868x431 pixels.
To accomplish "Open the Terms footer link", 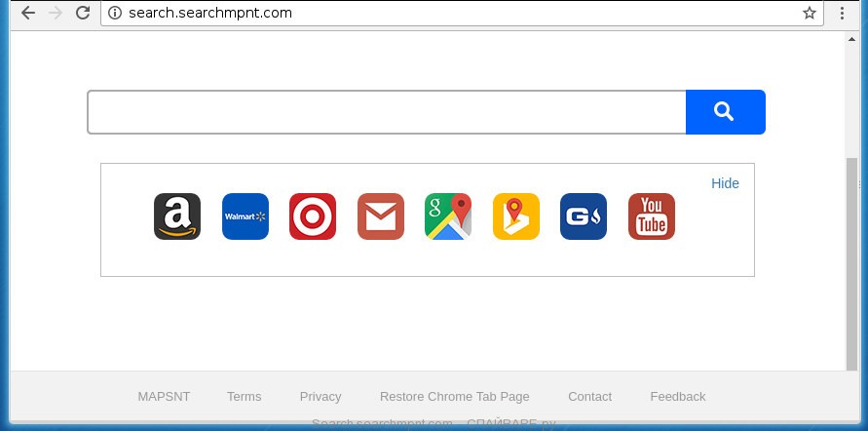I will point(245,397).
